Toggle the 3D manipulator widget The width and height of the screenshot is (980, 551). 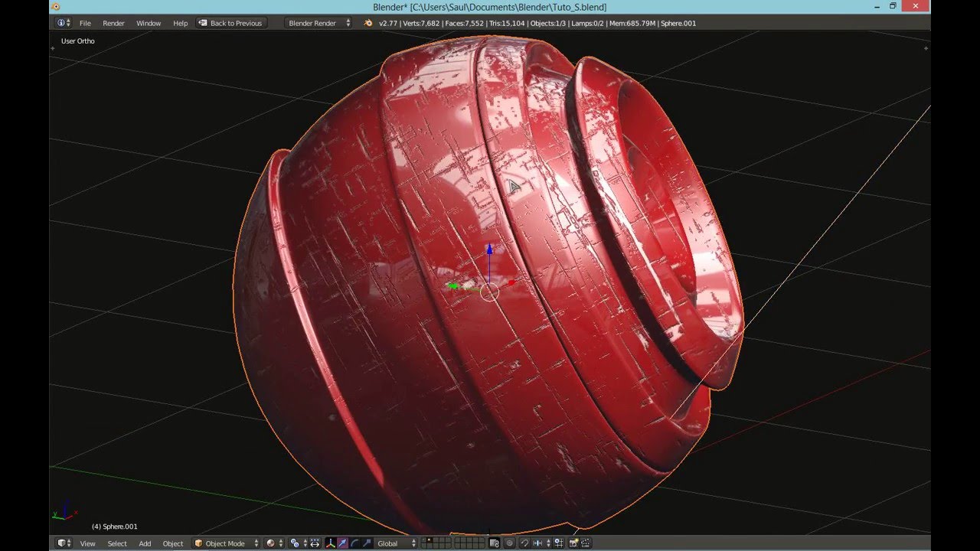pyautogui.click(x=331, y=543)
